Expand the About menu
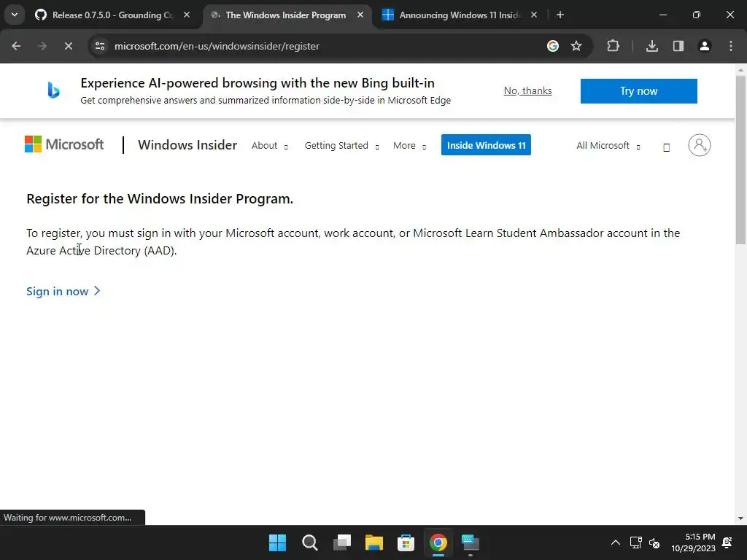The width and height of the screenshot is (747, 560). (x=270, y=146)
